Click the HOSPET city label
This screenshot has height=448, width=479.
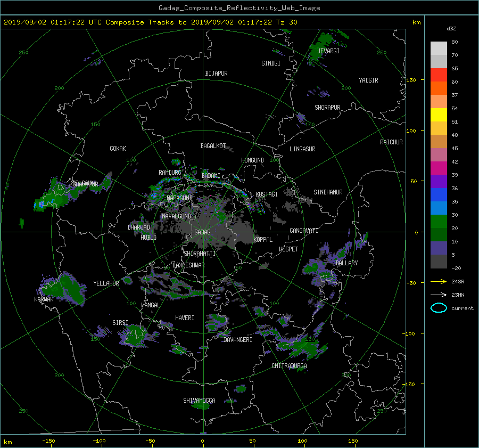pyautogui.click(x=288, y=249)
